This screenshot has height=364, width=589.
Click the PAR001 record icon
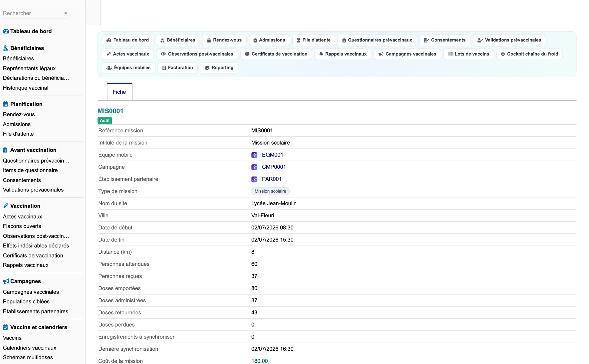tap(254, 179)
